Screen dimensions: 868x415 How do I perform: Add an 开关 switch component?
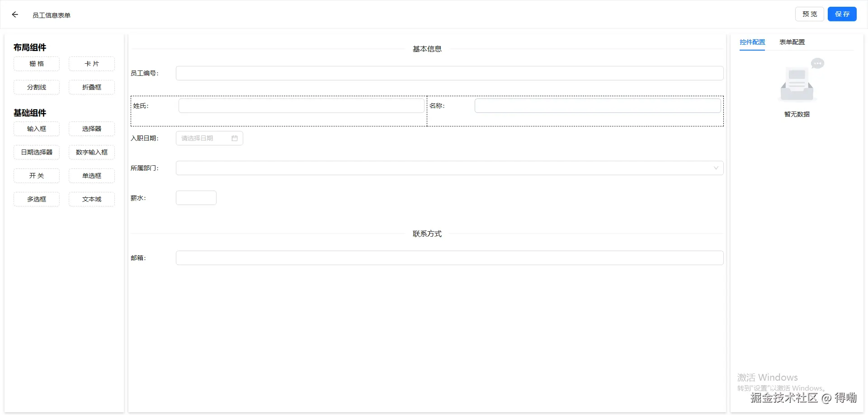(37, 176)
